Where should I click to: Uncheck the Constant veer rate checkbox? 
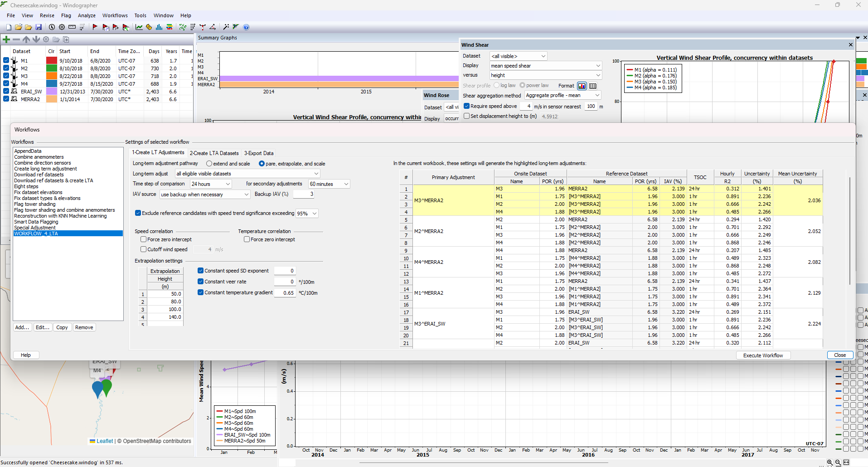(x=200, y=282)
